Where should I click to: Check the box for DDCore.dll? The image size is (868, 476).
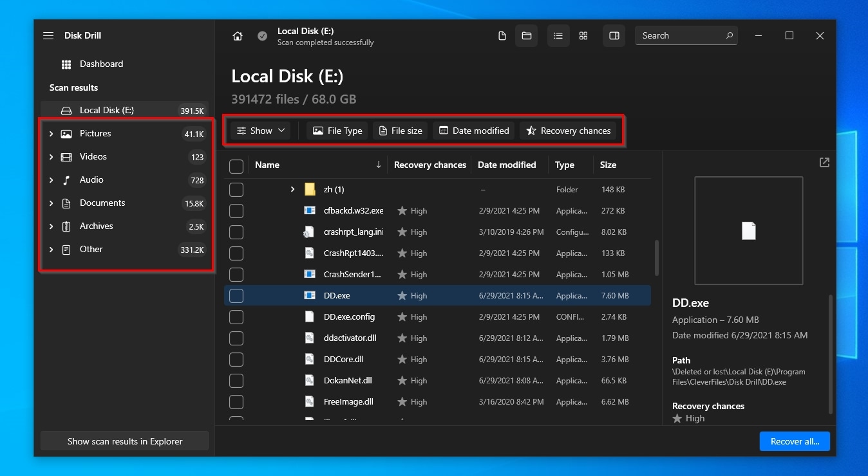click(236, 359)
